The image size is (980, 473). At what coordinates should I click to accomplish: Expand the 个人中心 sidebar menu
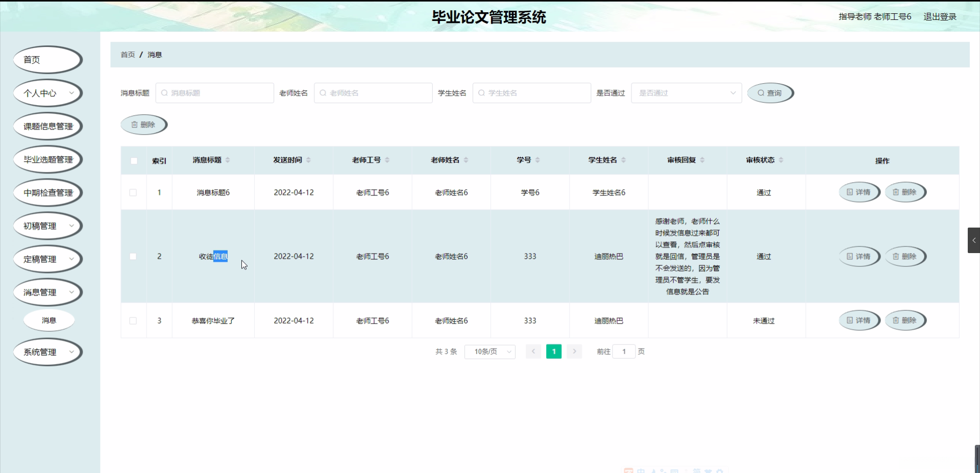coord(48,93)
